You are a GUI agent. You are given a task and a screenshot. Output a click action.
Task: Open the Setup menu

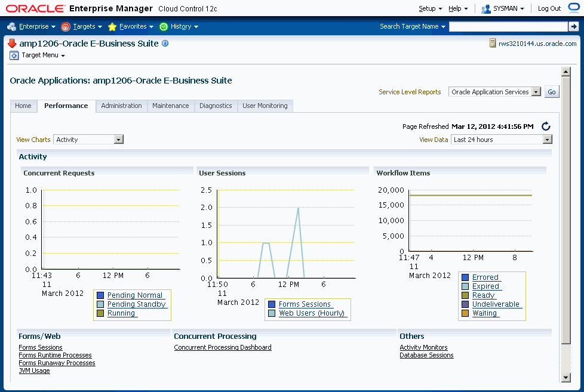(x=430, y=8)
